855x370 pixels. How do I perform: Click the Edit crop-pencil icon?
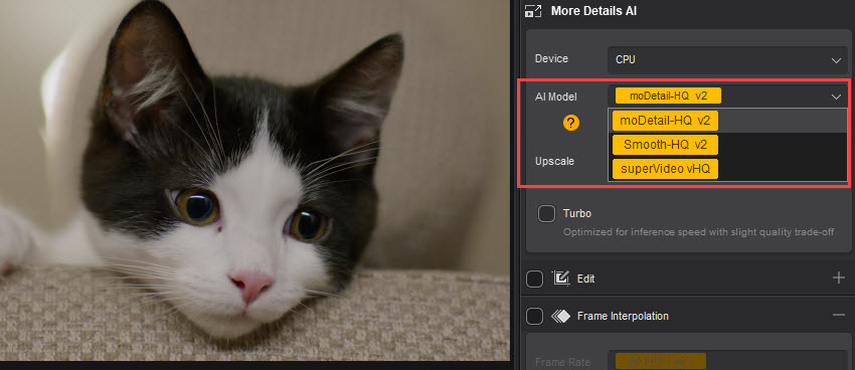[561, 278]
